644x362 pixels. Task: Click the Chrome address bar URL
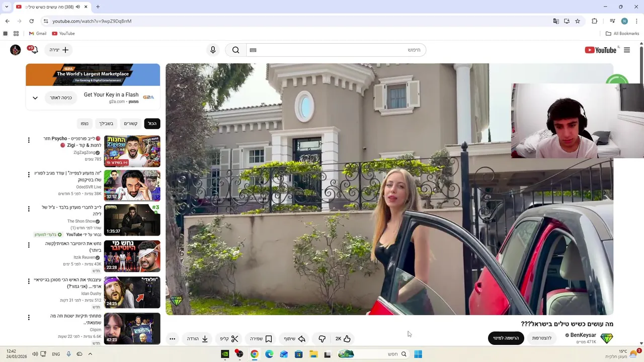click(x=92, y=21)
